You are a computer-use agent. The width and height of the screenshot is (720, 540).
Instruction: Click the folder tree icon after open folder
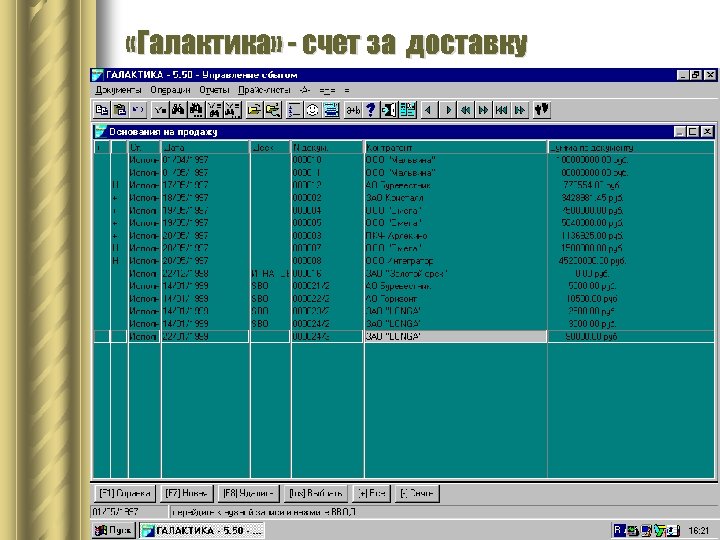pos(273,110)
